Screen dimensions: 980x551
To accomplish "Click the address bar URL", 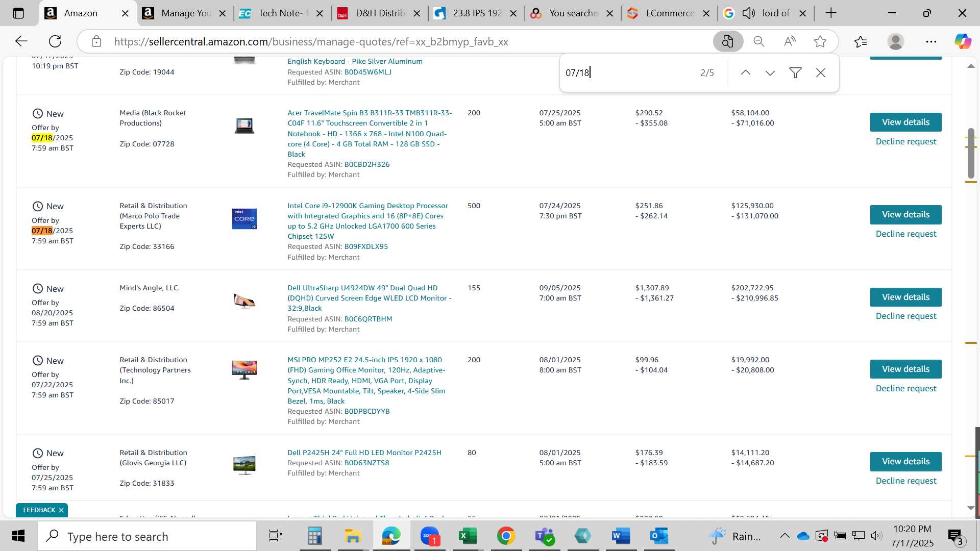I will point(311,41).
